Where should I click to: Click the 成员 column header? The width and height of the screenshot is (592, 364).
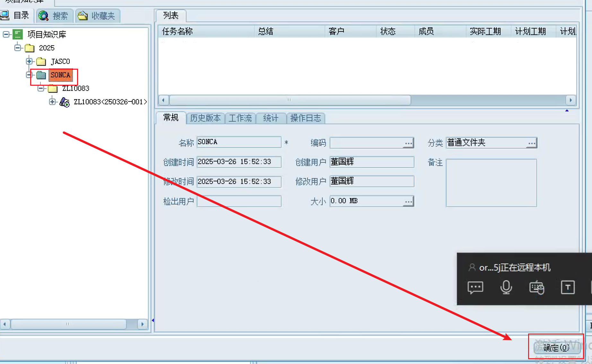tap(440, 31)
